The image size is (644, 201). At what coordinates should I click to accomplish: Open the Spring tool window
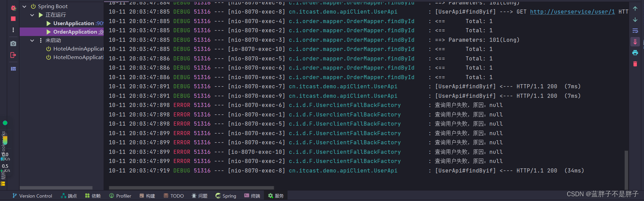(x=226, y=196)
